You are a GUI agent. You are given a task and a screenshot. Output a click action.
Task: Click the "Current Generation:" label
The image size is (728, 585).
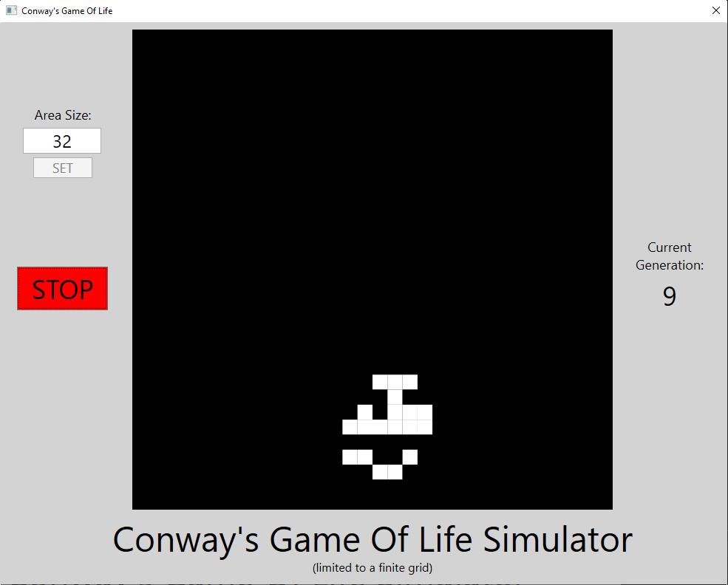tap(669, 256)
